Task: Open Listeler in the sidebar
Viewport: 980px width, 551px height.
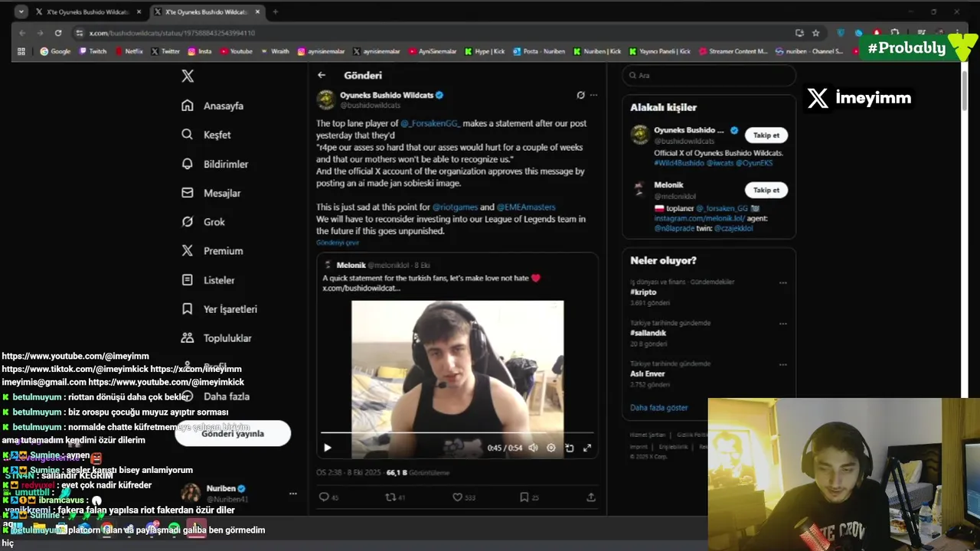Action: 207,280
